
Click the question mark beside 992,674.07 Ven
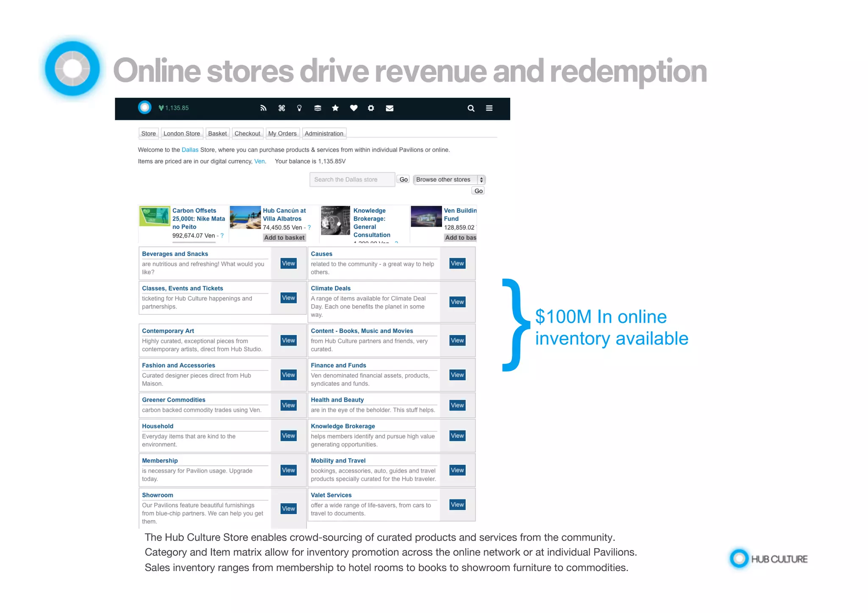(222, 236)
